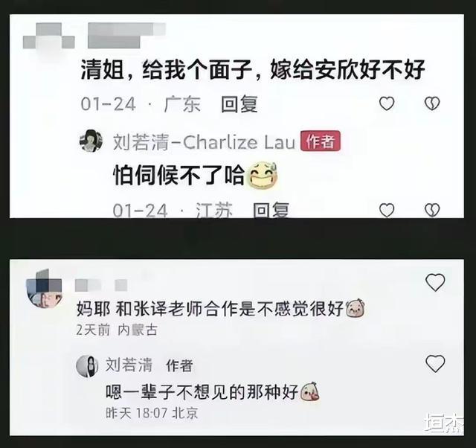Tap the sweating smile emoji in reply
This screenshot has height=448, width=476.
tap(263, 176)
